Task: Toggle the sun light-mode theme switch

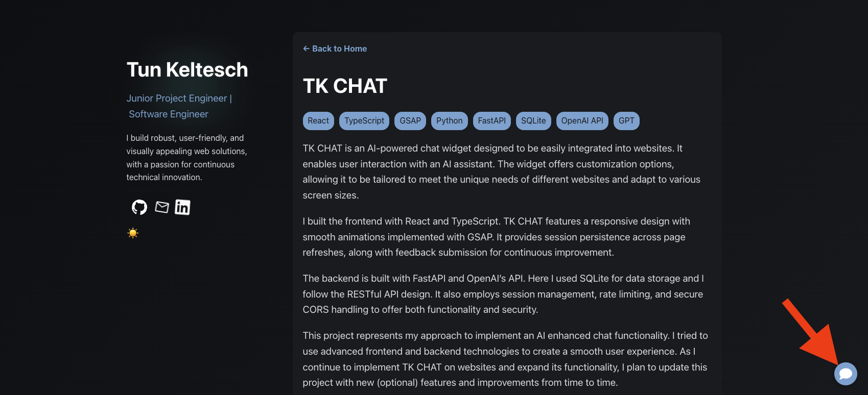Action: [x=133, y=233]
